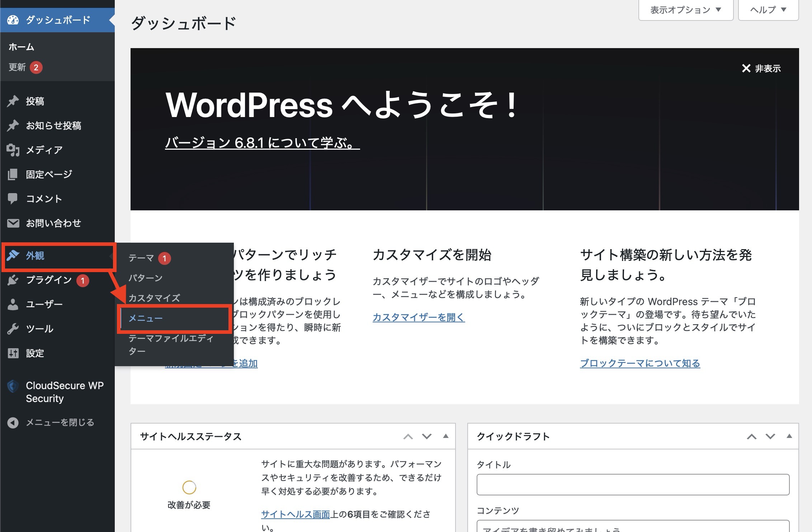The image size is (812, 532).
Task: Click the media icon beside メディア
Action: (13, 150)
